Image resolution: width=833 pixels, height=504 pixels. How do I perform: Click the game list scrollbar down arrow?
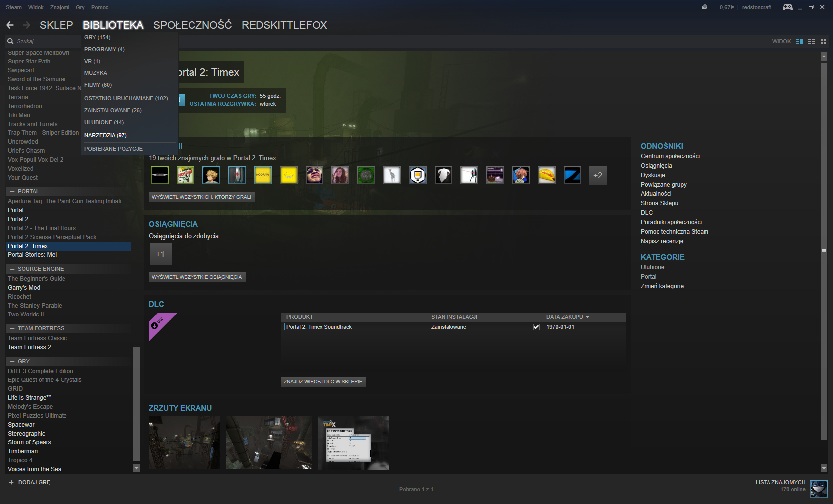click(x=137, y=468)
